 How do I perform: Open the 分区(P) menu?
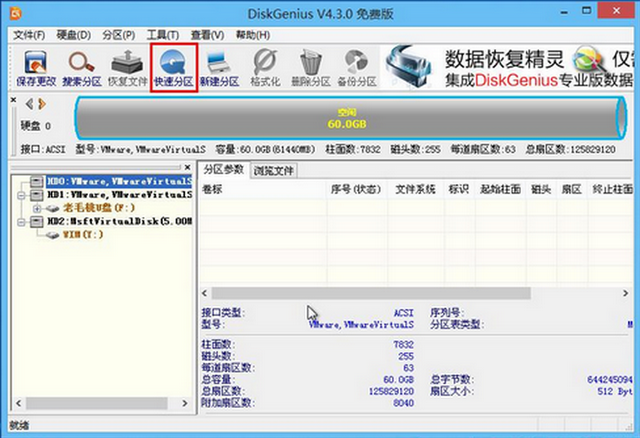[x=119, y=35]
